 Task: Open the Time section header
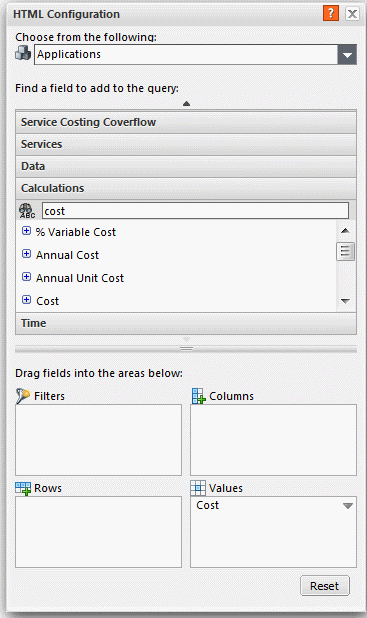(186, 323)
